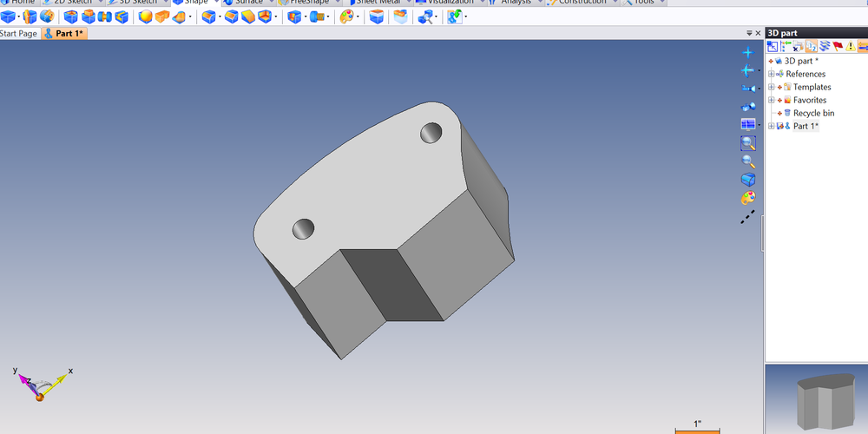
Task: Click the part preview thumbnail
Action: (x=816, y=399)
